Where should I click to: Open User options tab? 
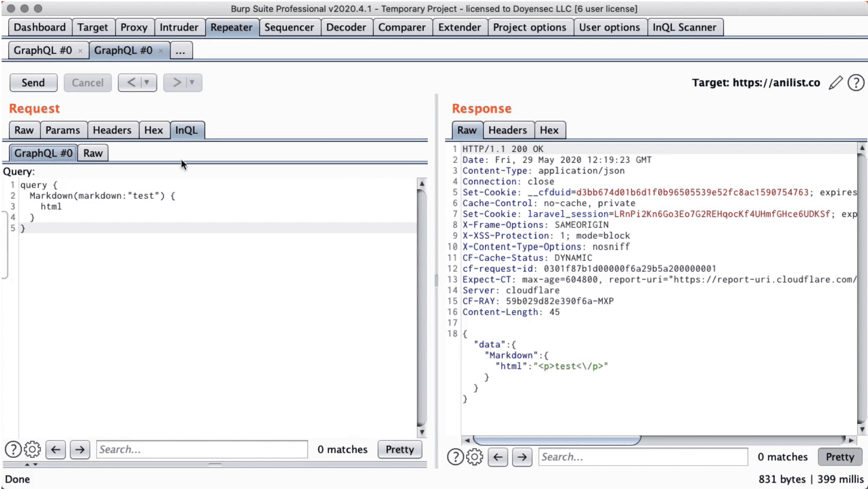pyautogui.click(x=610, y=27)
